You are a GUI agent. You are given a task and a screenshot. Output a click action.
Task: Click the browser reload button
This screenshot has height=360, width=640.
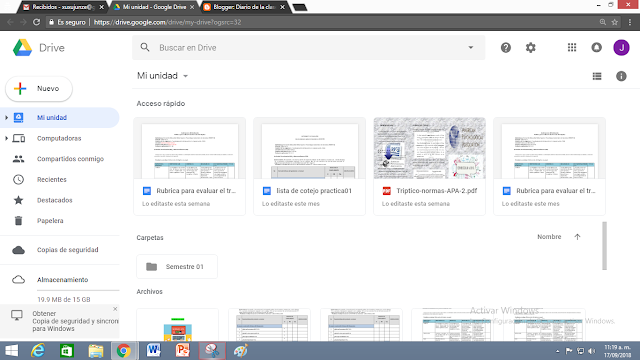click(36, 22)
